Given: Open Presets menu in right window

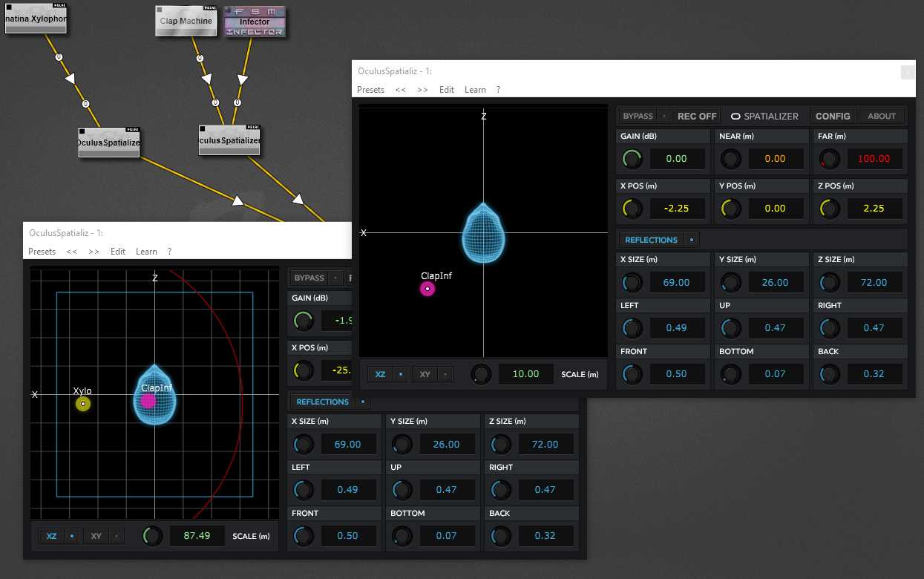Looking at the screenshot, I should click(370, 90).
